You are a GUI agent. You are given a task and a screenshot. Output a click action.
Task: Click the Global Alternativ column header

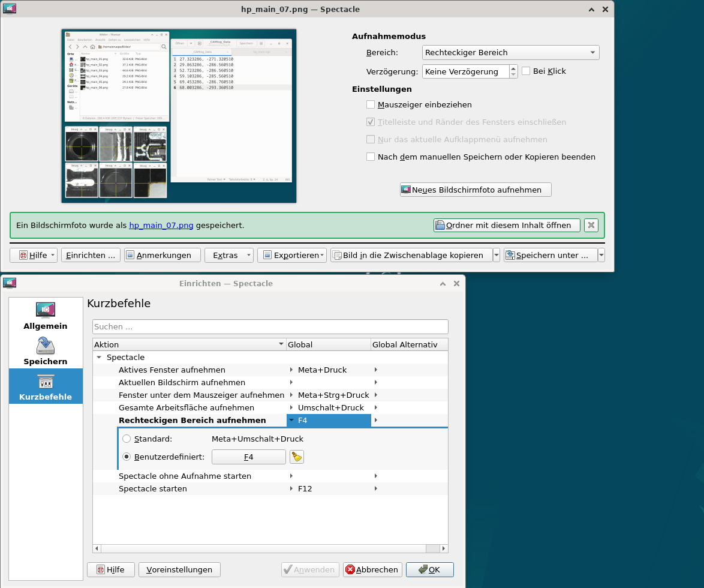pos(409,344)
